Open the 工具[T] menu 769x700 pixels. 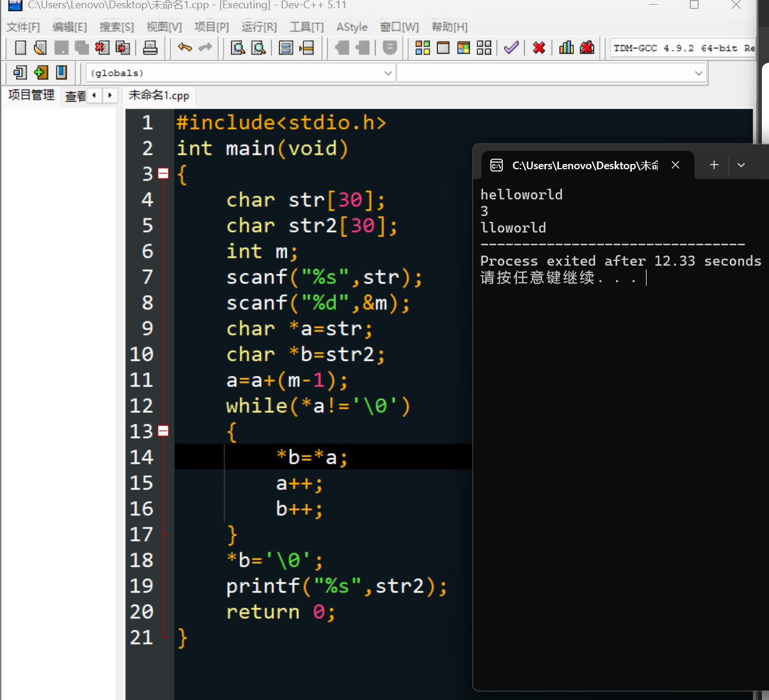[x=307, y=27]
